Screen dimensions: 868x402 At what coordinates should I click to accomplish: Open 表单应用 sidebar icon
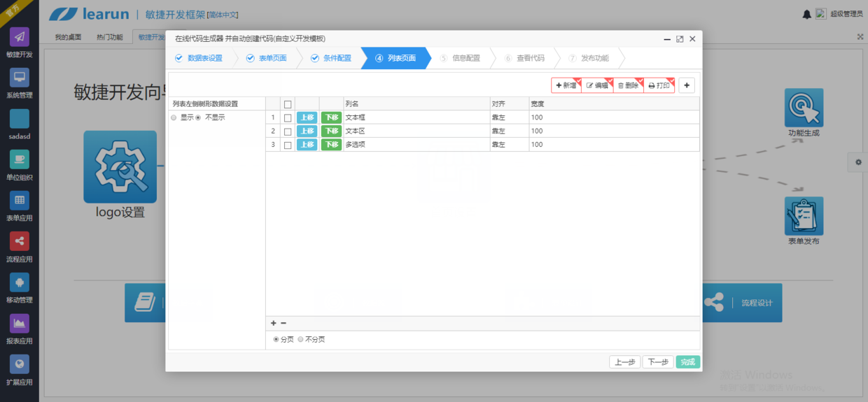click(20, 201)
